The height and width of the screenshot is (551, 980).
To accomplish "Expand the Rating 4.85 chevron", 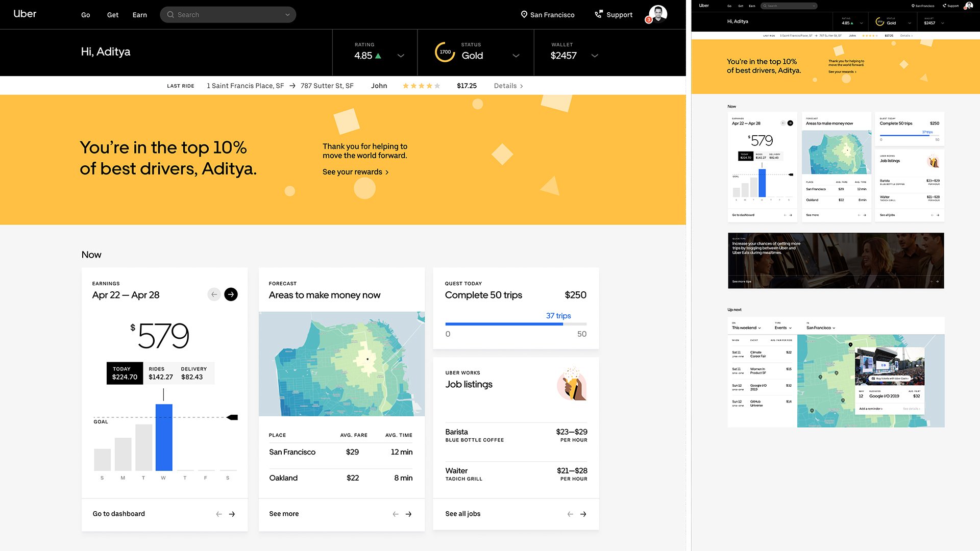I will 401,56.
